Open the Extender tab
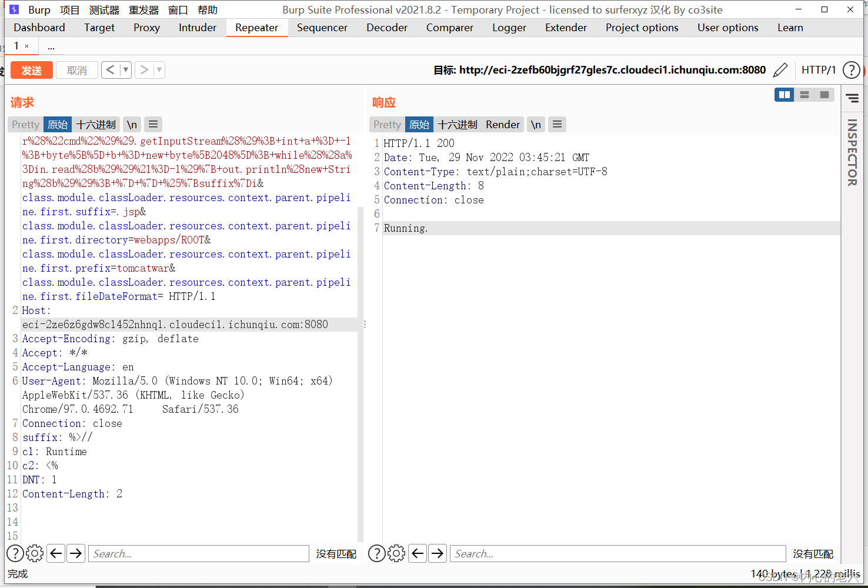 566,28
